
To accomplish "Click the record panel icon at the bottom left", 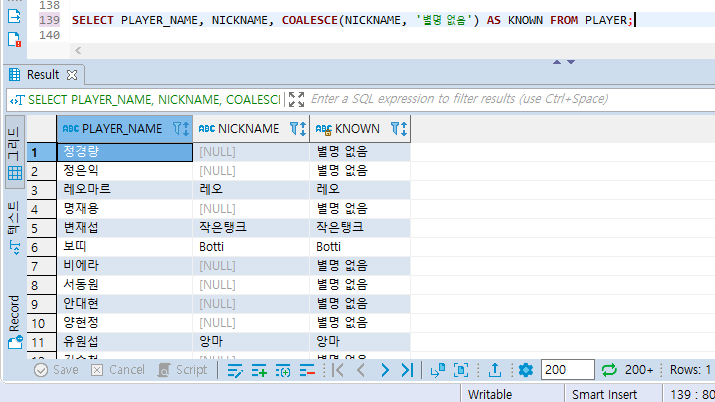I will [15, 342].
